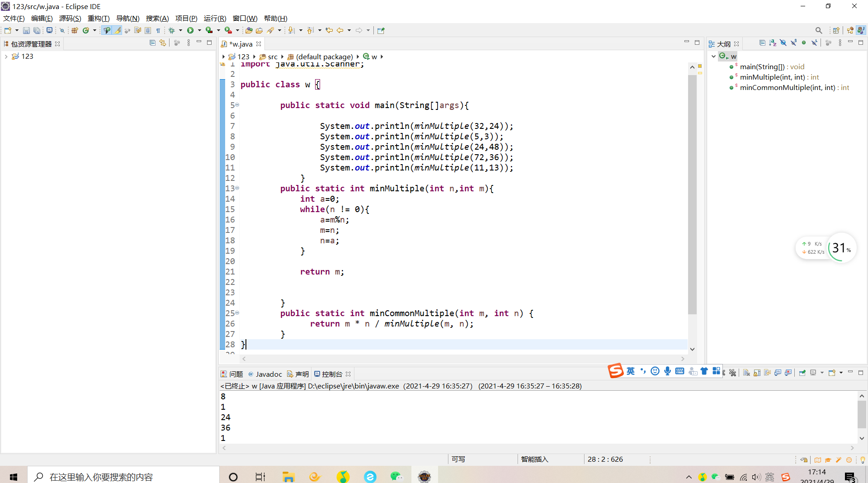The height and width of the screenshot is (483, 868).
Task: Open the Debug button dropdown arrow
Action: pyautogui.click(x=180, y=30)
